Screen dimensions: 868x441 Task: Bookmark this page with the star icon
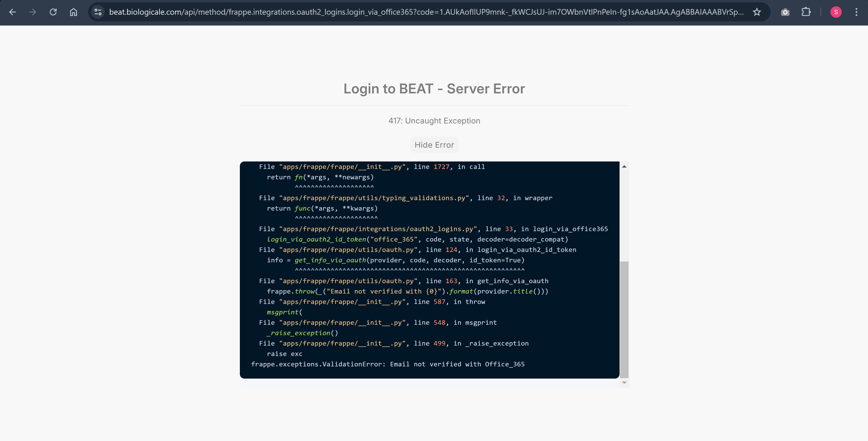click(x=757, y=12)
